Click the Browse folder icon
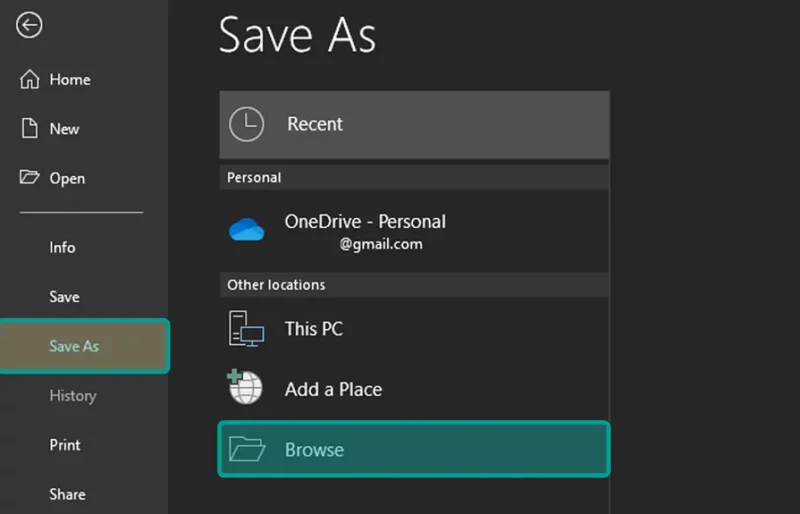This screenshot has height=514, width=800. 247,449
